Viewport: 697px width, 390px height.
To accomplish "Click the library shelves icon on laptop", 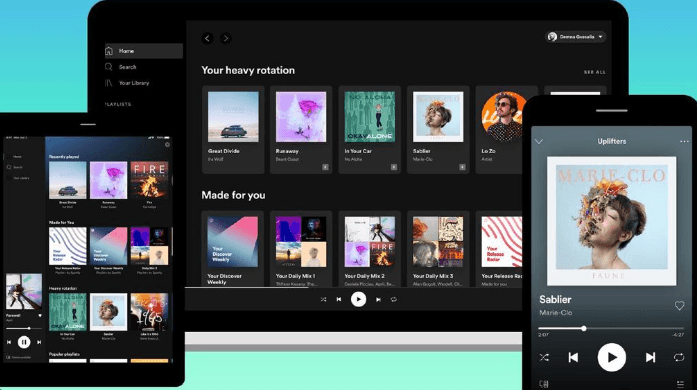I will click(109, 83).
